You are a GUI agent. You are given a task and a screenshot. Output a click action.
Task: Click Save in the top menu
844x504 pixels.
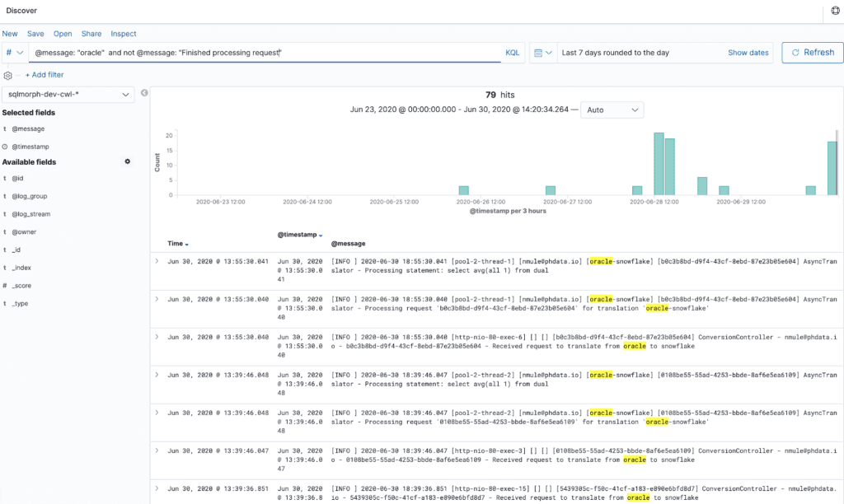tap(35, 33)
